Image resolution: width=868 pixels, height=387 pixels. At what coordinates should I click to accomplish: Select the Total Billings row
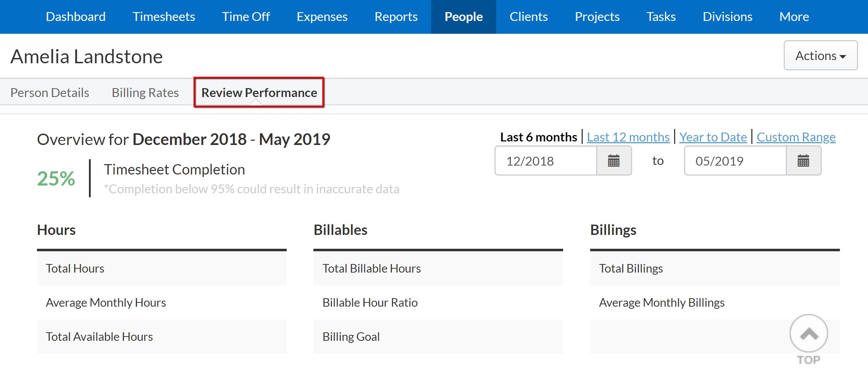point(715,268)
